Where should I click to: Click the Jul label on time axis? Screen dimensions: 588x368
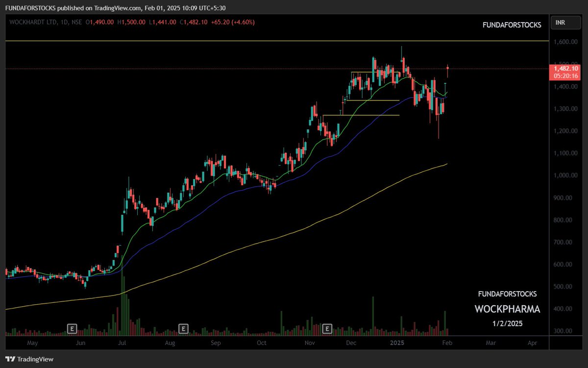(122, 343)
